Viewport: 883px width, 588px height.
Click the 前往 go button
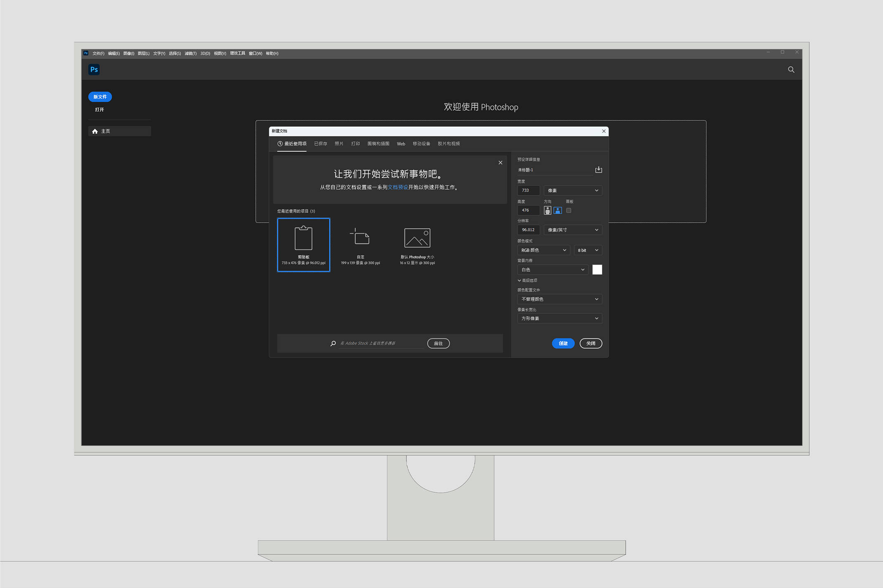[x=438, y=343]
